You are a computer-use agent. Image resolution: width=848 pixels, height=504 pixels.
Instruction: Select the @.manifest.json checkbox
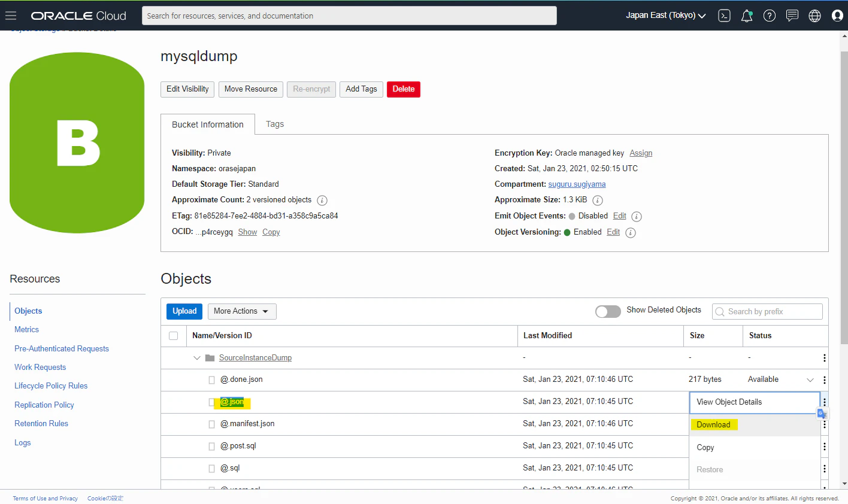211,424
